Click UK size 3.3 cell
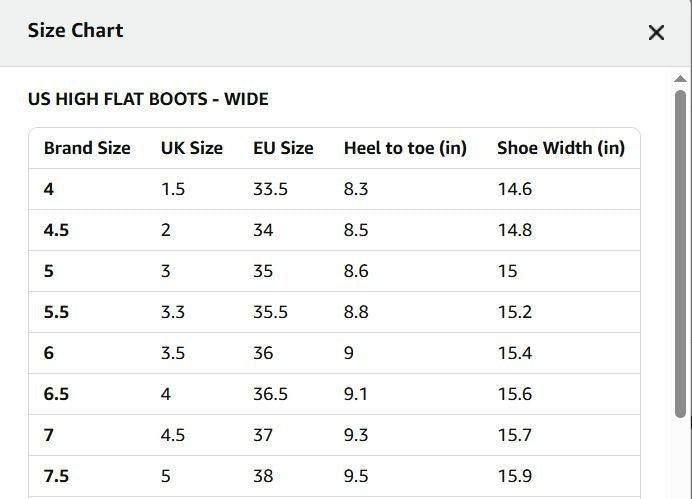692x499 pixels. [x=173, y=312]
